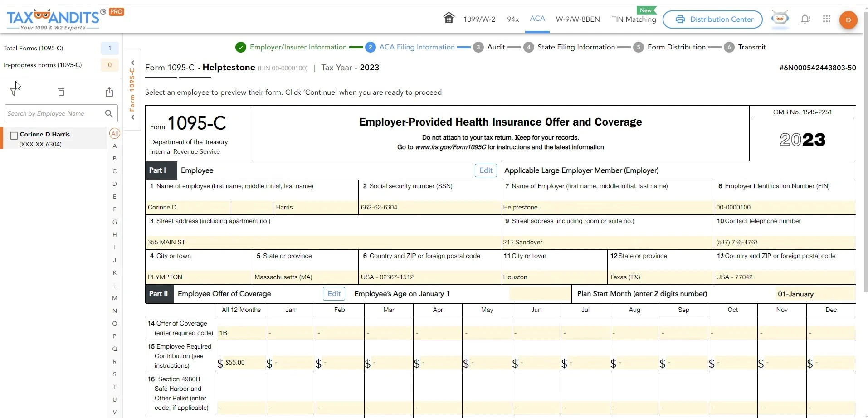868x418 pixels.
Task: Select the All alphabet filter
Action: click(115, 133)
